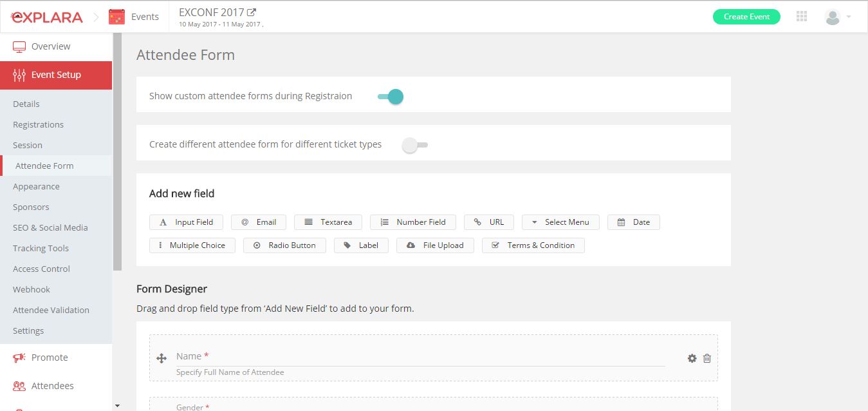The image size is (868, 411).
Task: Add a Textarea field
Action: [x=328, y=222]
